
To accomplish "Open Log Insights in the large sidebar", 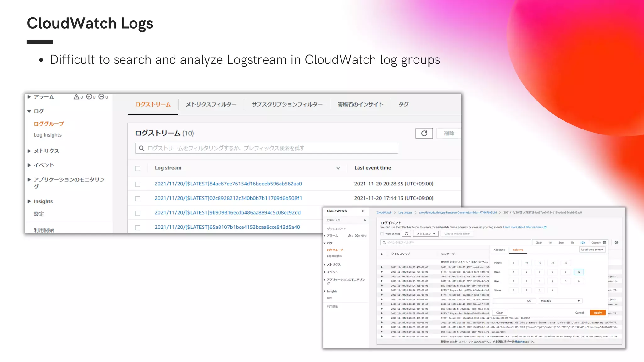I will pos(47,135).
